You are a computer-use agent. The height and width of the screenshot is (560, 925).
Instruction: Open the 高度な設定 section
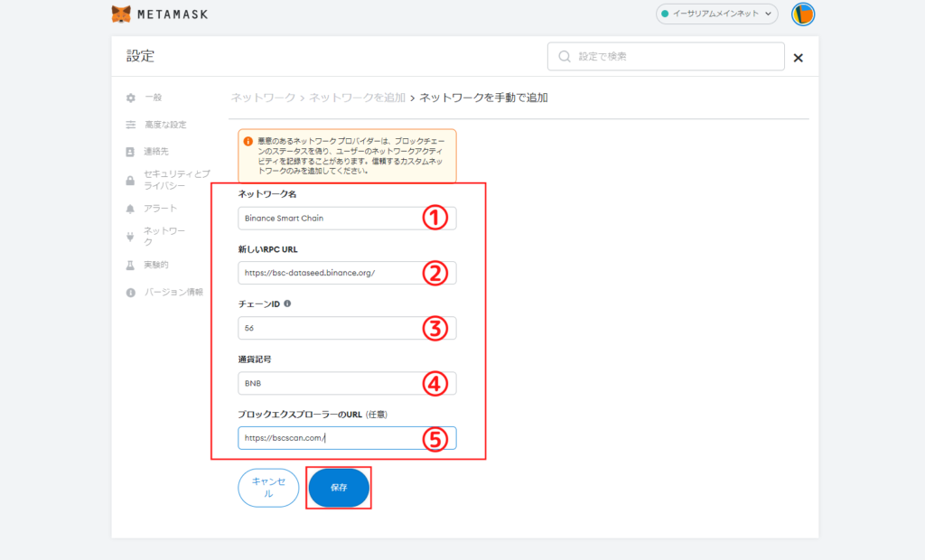(x=166, y=125)
